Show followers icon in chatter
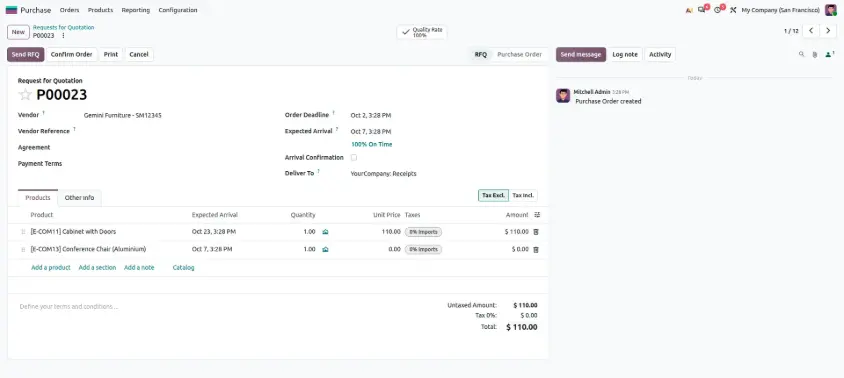 click(829, 54)
